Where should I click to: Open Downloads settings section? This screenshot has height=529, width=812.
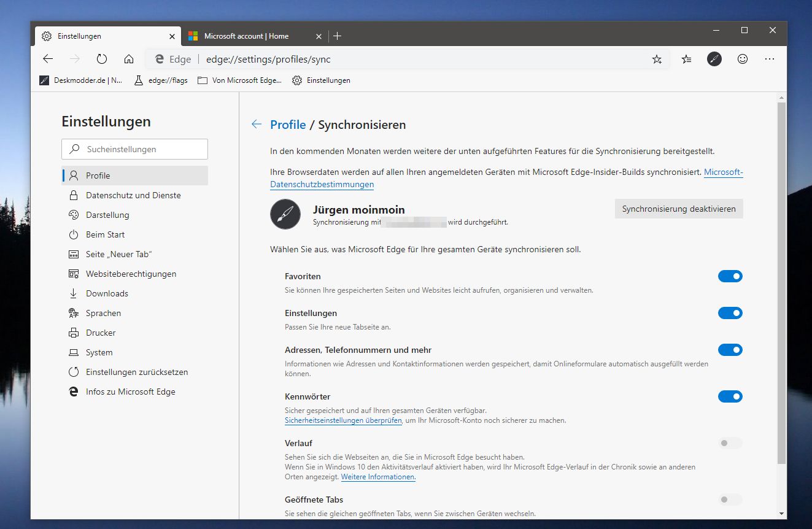[x=135, y=293]
